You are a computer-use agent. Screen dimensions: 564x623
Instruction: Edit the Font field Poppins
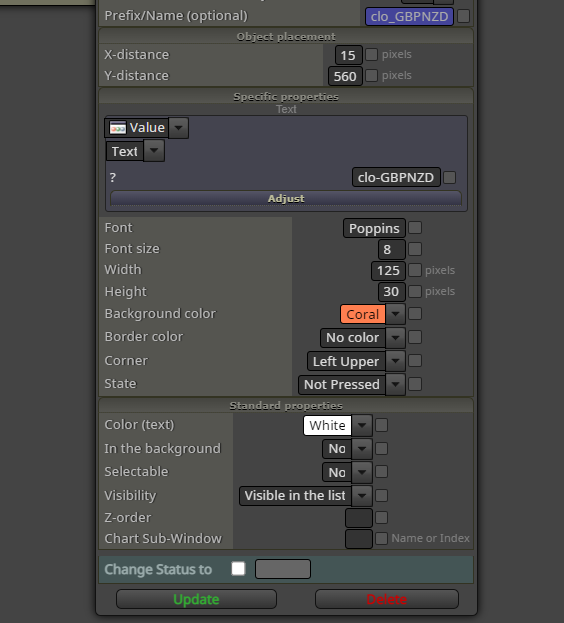coord(374,228)
